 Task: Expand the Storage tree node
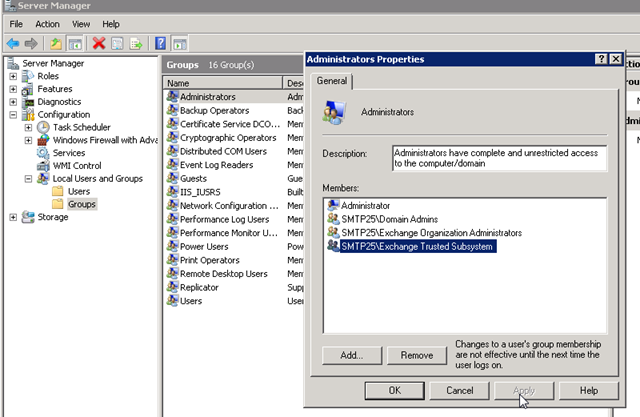[x=13, y=217]
